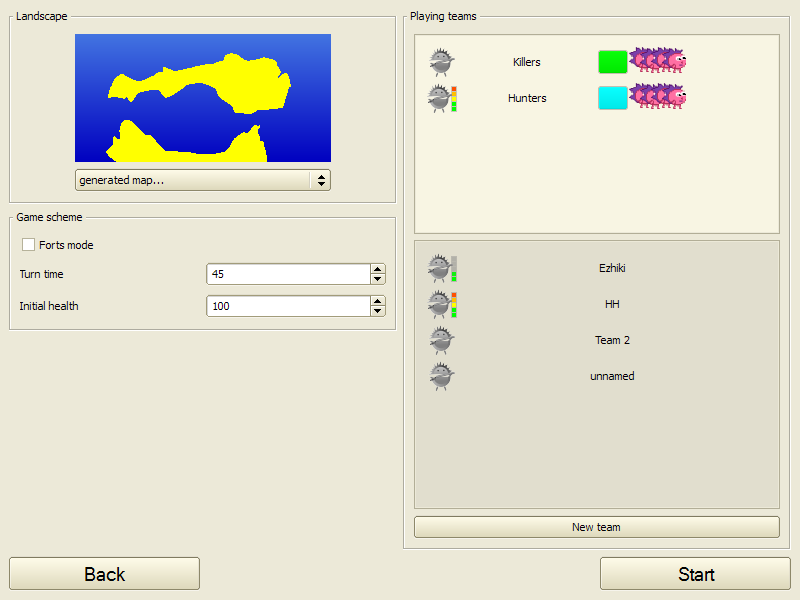The image size is (800, 600).
Task: Add the Ezhiki team to playing teams
Action: [x=612, y=268]
